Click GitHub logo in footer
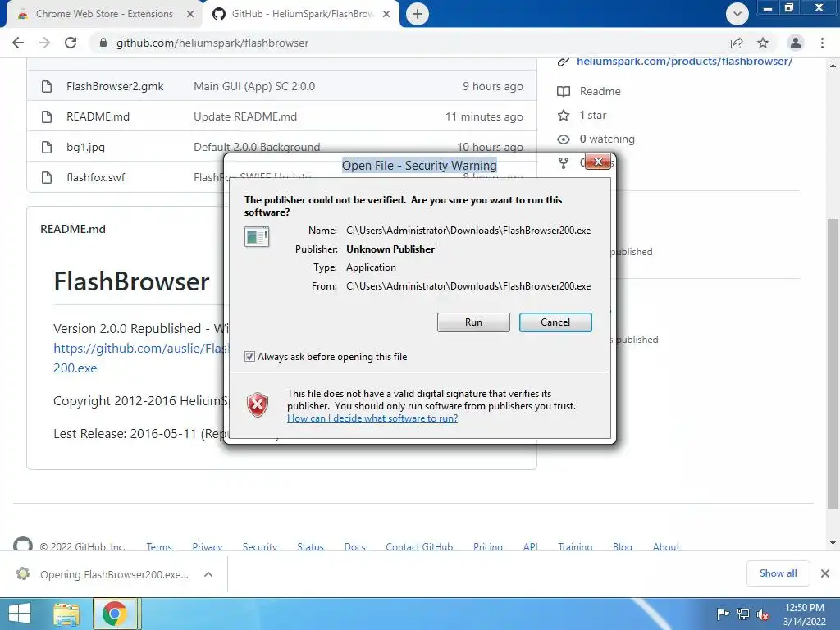Image resolution: width=840 pixels, height=630 pixels. coord(22,544)
